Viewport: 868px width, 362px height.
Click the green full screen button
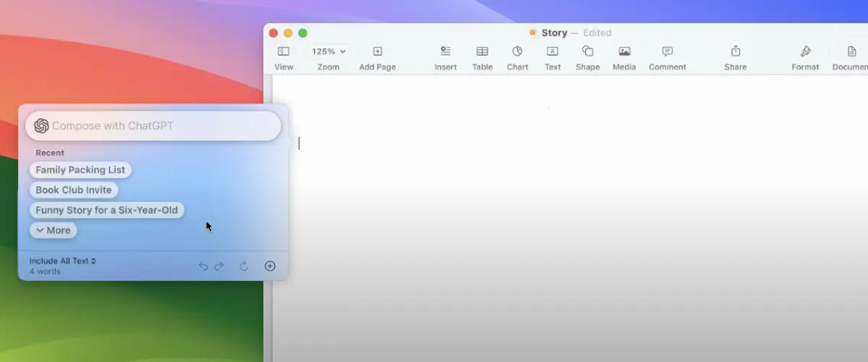(x=302, y=33)
